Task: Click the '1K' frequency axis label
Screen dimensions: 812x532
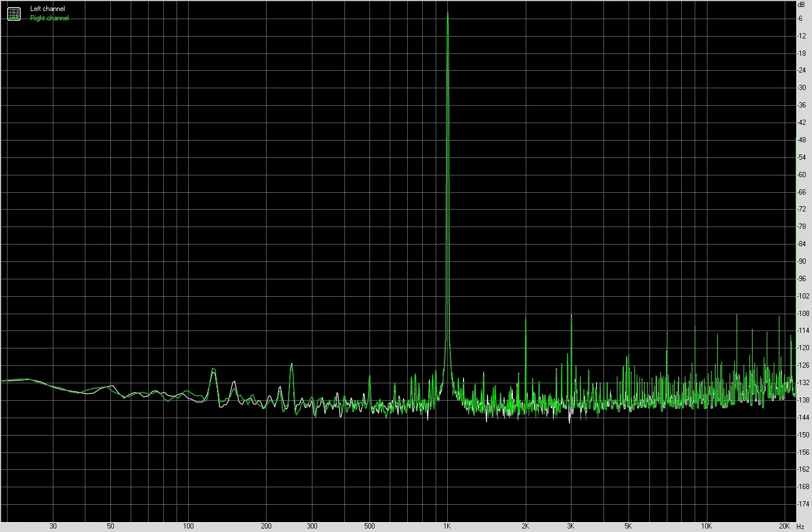Action: pyautogui.click(x=447, y=526)
